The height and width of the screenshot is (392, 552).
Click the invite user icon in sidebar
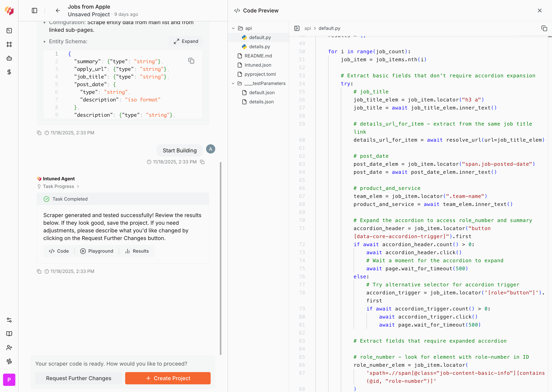coord(9,348)
